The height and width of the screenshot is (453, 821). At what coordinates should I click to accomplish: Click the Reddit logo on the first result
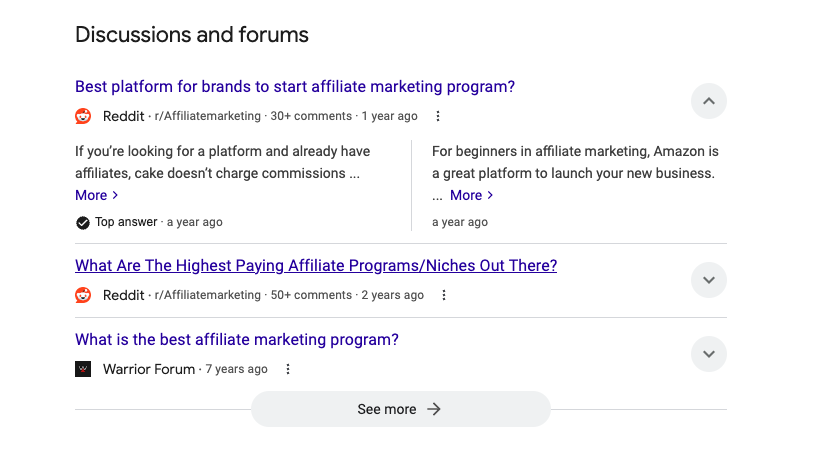(x=83, y=116)
